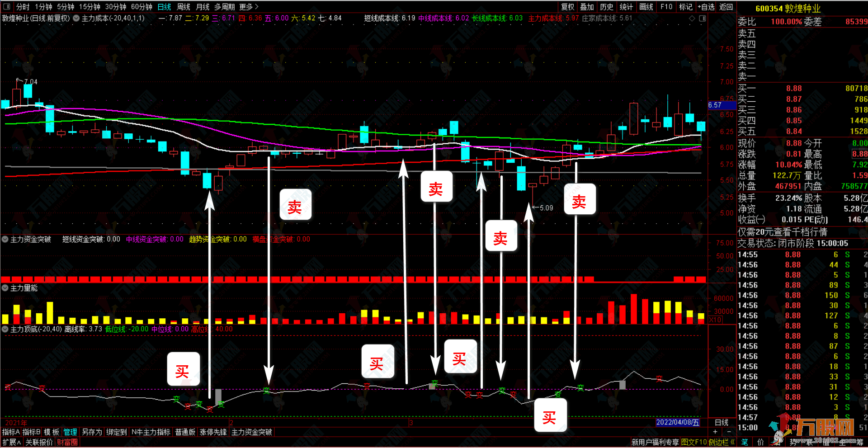Open the 主力量能 panel dropdown circle

pos(5,288)
